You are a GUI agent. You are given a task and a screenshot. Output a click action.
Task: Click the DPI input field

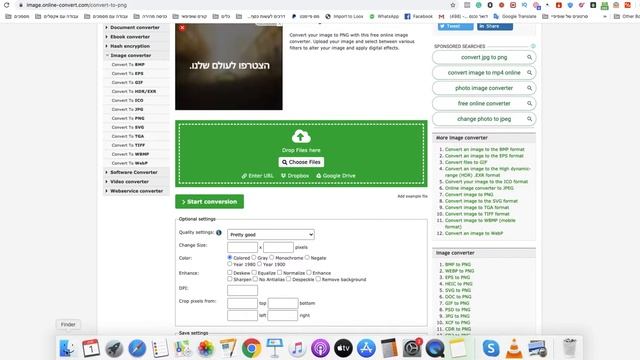click(242, 290)
